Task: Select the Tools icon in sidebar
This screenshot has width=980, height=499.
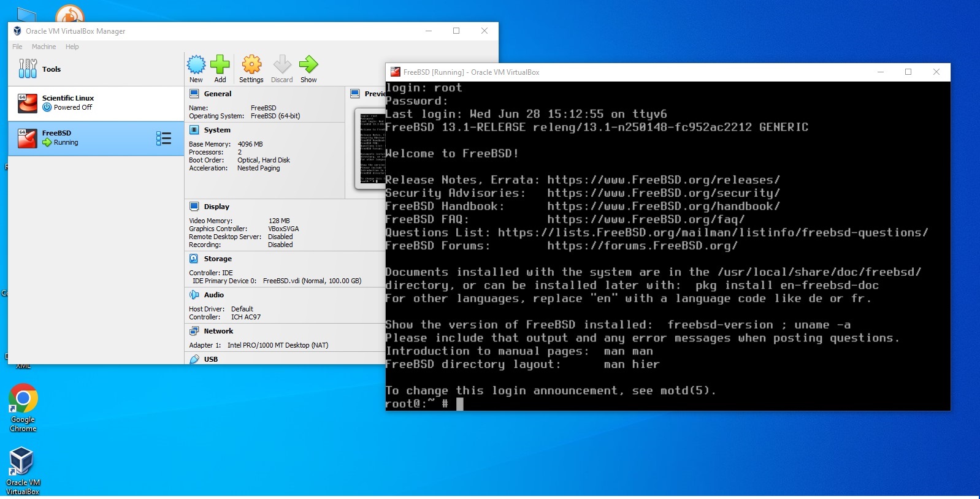Action: click(28, 69)
